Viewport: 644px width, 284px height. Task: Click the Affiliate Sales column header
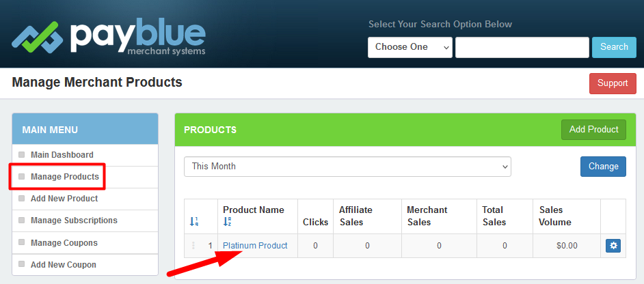point(355,216)
